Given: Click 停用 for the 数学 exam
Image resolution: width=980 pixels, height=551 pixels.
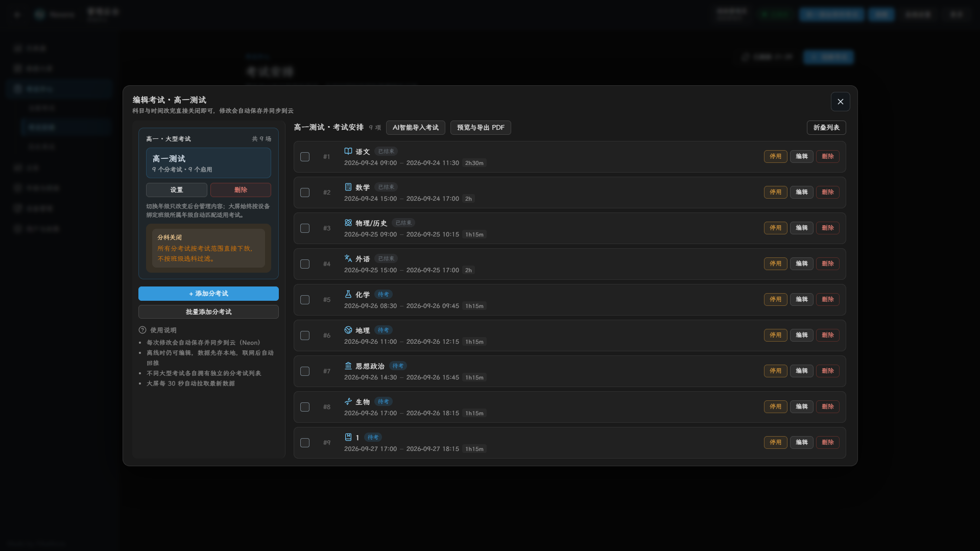Looking at the screenshot, I should pos(775,192).
